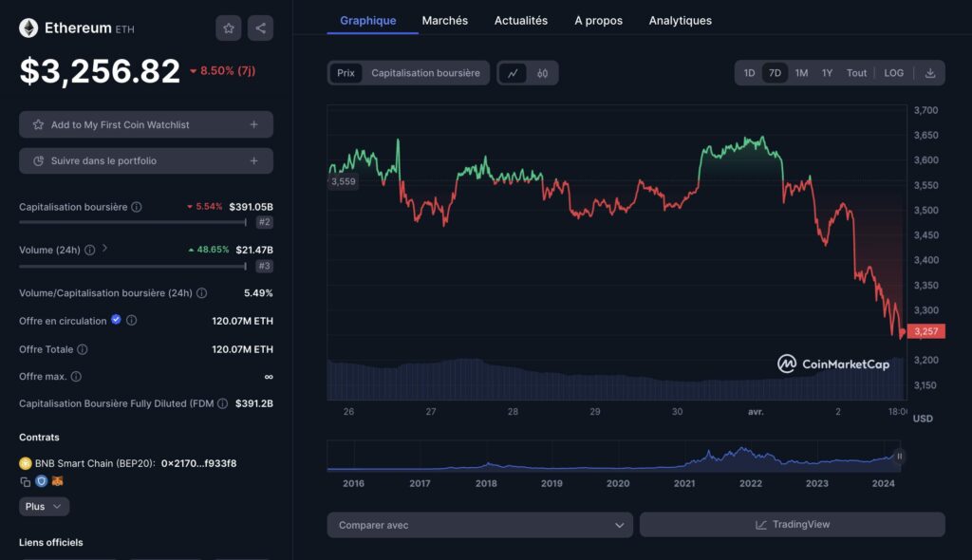Viewport: 972px width, 560px height.
Task: Open info icon for Offre en circulation
Action: [131, 321]
